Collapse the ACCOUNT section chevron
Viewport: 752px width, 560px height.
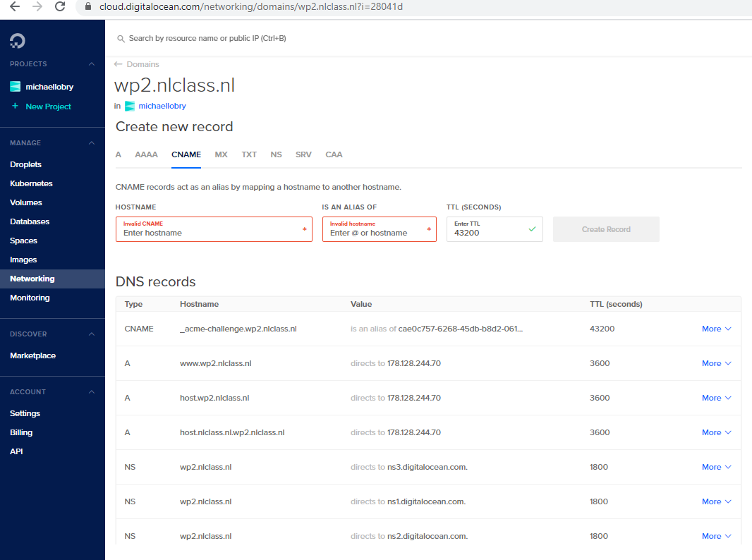[92, 391]
